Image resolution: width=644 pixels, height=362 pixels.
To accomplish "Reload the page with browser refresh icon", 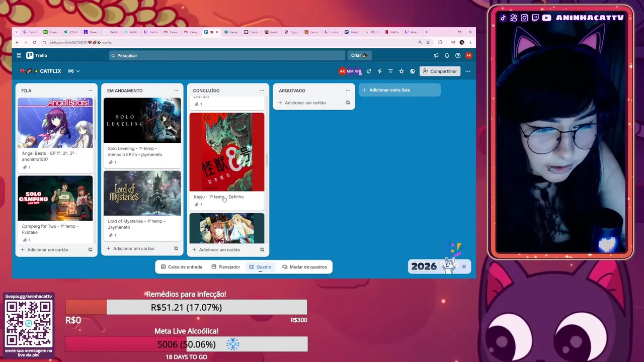I will coord(34,42).
